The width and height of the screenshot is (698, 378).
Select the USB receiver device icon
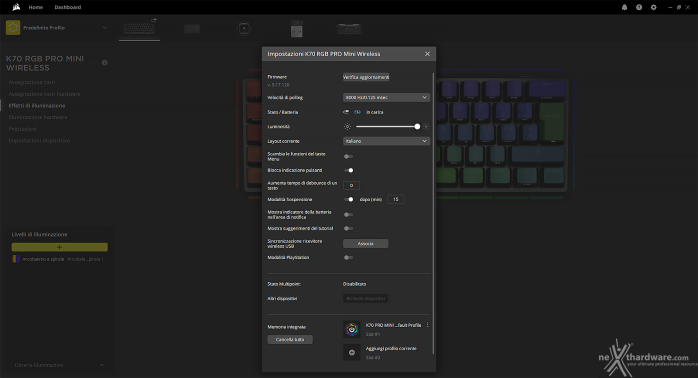(x=296, y=28)
